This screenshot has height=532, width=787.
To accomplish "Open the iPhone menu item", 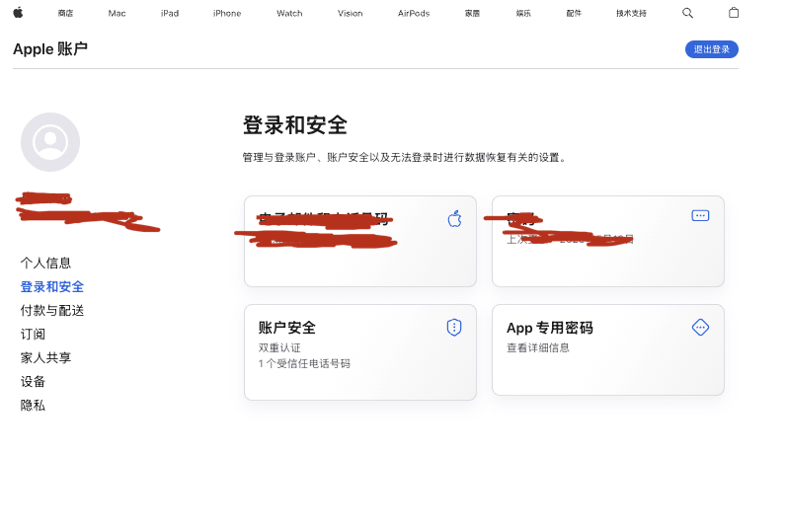I will tap(227, 14).
